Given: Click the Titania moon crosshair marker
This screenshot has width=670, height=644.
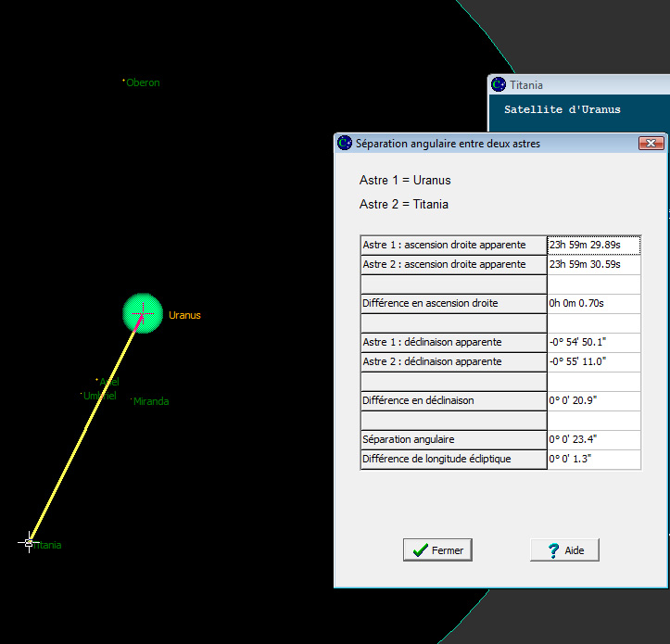Looking at the screenshot, I should [29, 543].
